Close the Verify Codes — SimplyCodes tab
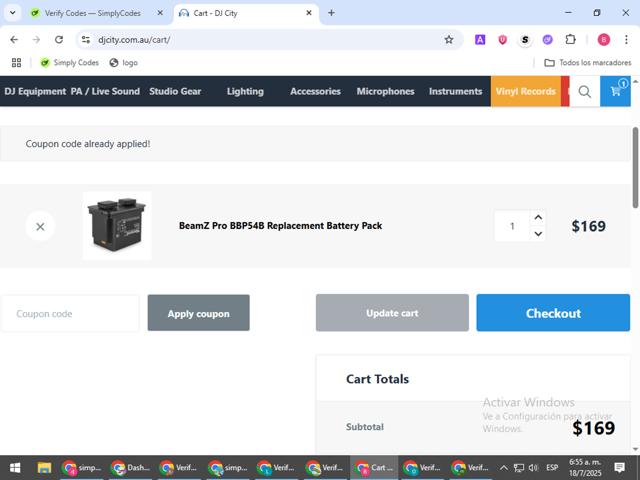This screenshot has width=640, height=480. 160,13
